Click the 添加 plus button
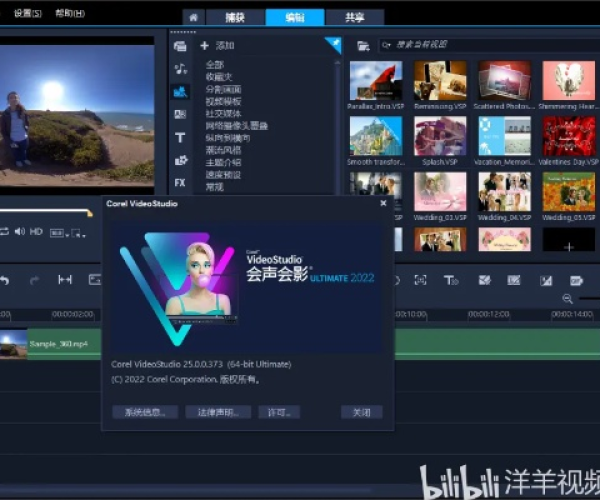 [204, 46]
